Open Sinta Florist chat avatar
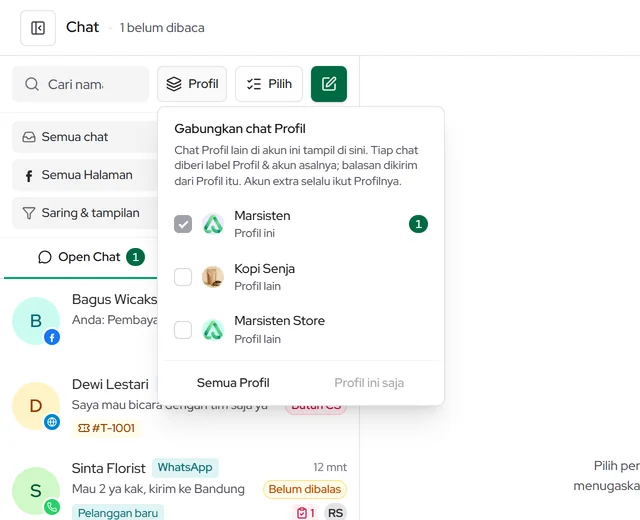The width and height of the screenshot is (640, 520). coord(36,491)
